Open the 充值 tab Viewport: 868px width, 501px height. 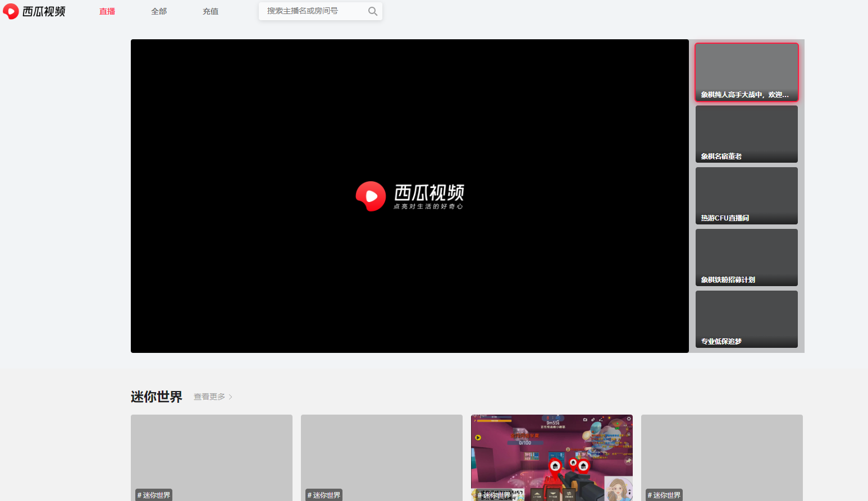(211, 11)
